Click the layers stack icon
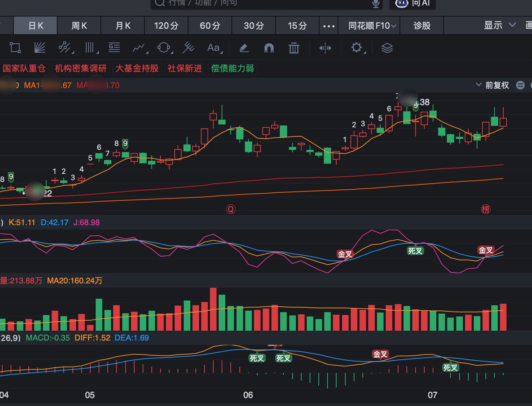Image resolution: width=532 pixels, height=406 pixels. tap(387, 48)
